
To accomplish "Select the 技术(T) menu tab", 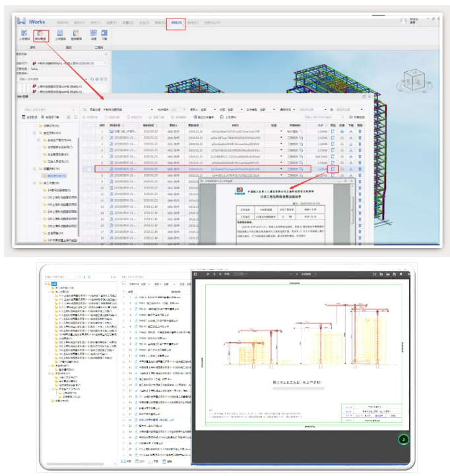I will tap(95, 23).
